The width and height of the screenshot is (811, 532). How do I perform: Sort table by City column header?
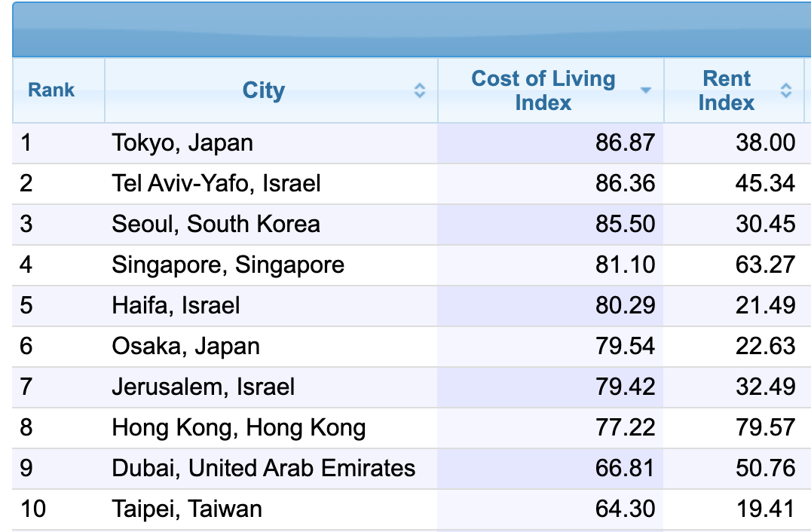coord(263,91)
